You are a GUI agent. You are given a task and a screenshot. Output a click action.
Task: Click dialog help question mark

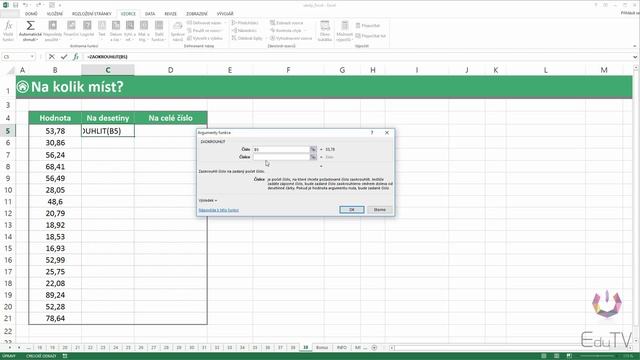(372, 133)
